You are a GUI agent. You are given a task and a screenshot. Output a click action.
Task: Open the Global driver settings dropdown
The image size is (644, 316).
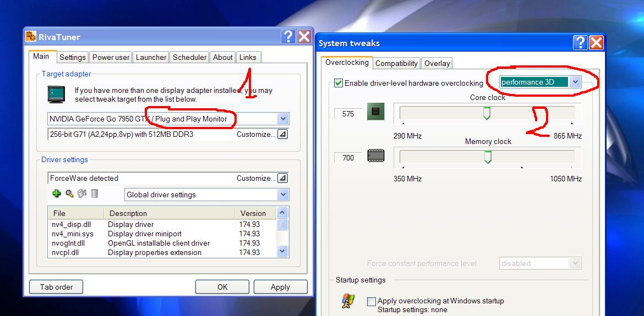click(282, 195)
